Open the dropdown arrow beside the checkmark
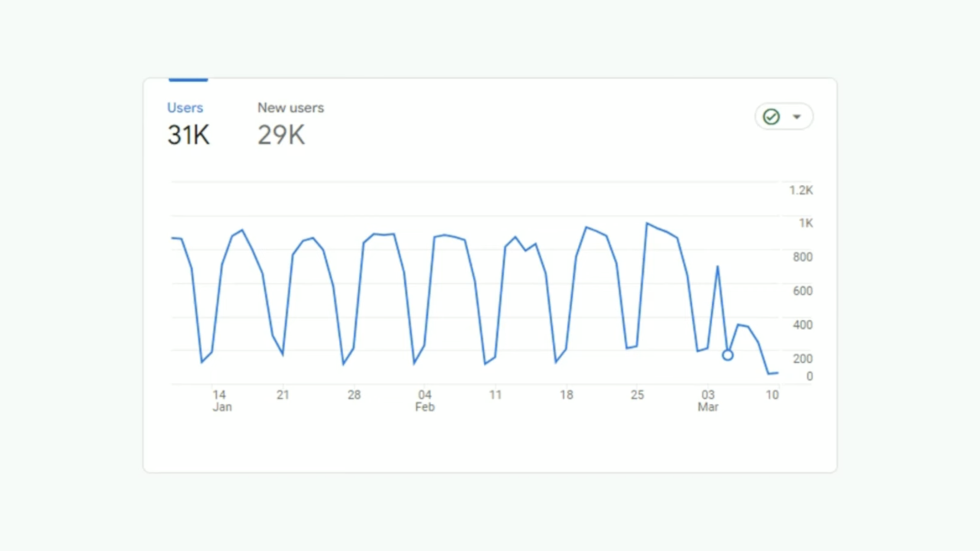 coord(796,116)
